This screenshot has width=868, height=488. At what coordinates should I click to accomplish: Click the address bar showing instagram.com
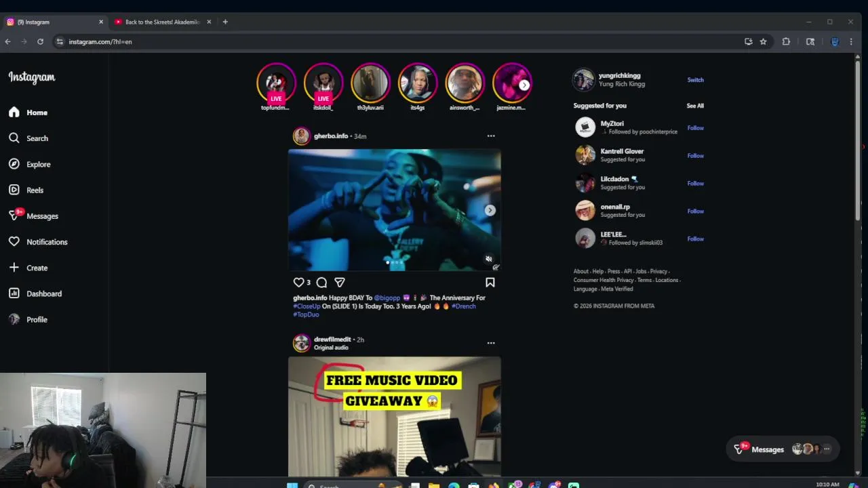click(400, 42)
